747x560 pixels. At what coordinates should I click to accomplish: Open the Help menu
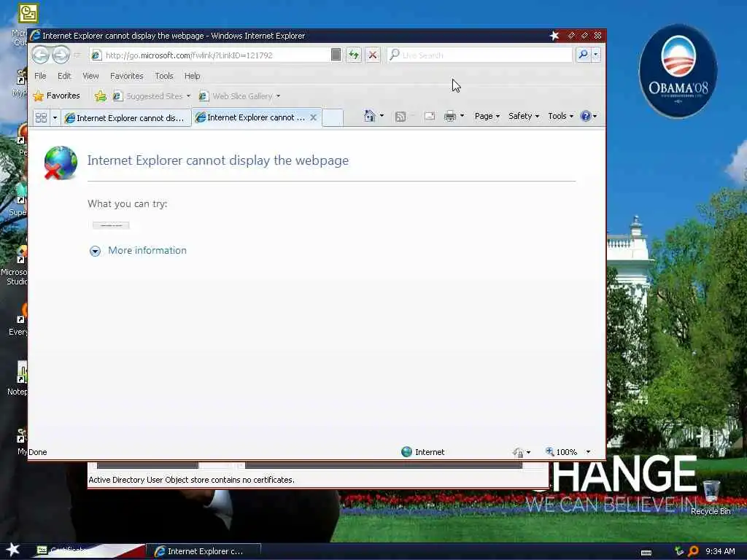tap(193, 76)
